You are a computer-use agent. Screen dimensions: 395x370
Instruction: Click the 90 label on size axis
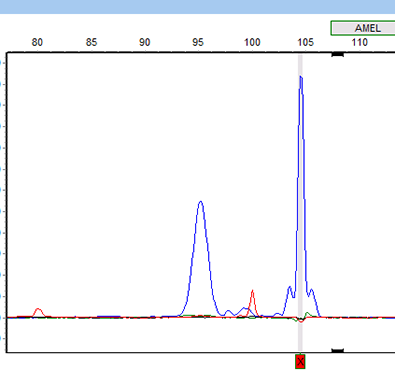tap(144, 42)
